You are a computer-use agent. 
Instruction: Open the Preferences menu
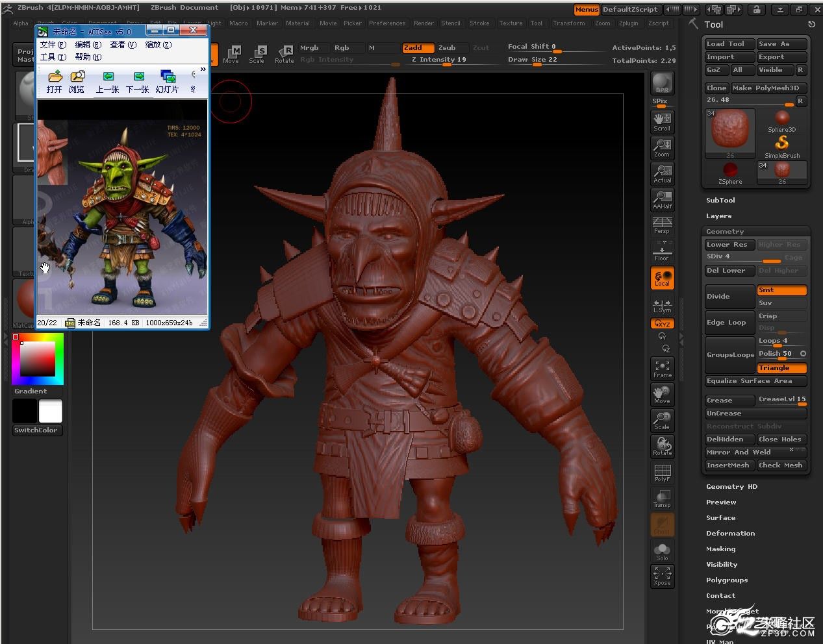(x=387, y=23)
